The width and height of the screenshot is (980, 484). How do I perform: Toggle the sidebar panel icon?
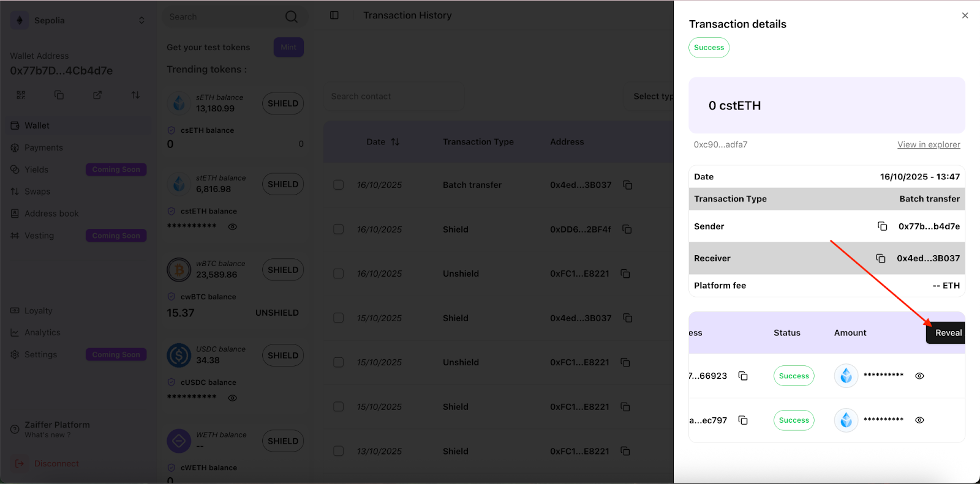[x=334, y=15]
